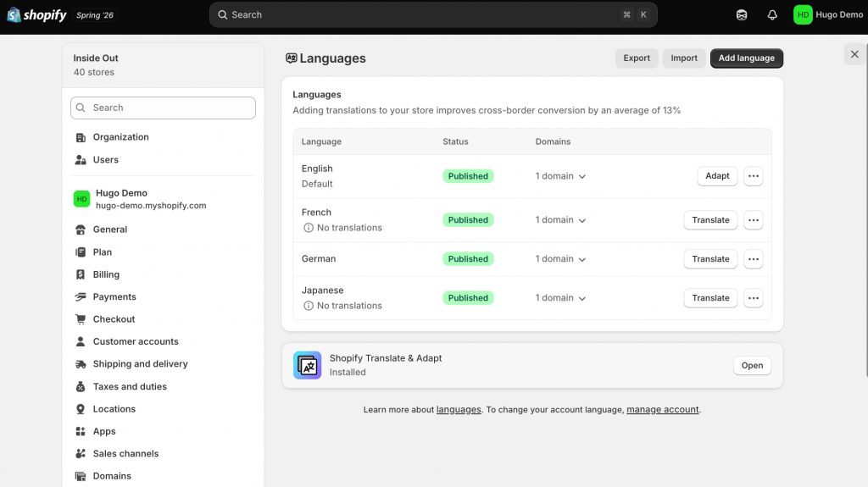Viewport: 868px width, 487px height.
Task: Click the info icon under French
Action: click(x=309, y=228)
